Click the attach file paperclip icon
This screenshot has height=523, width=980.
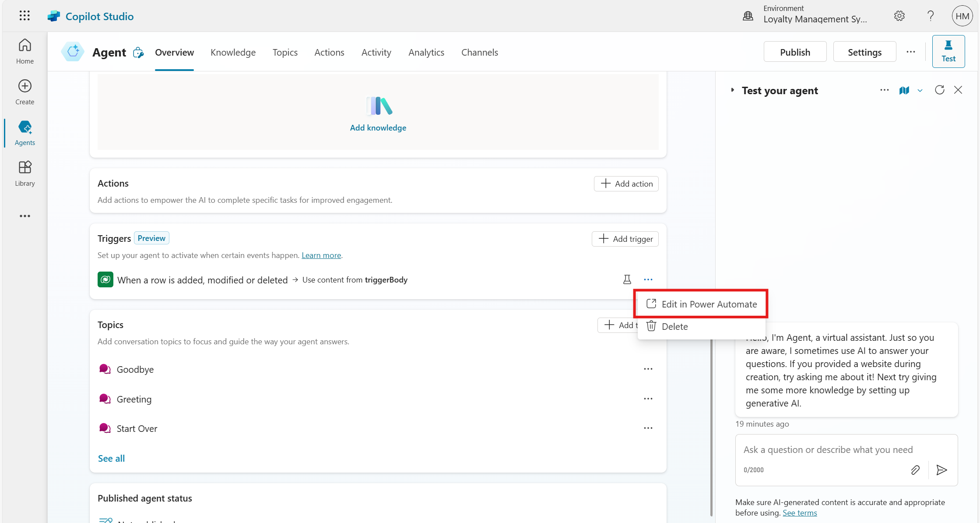[x=915, y=470]
